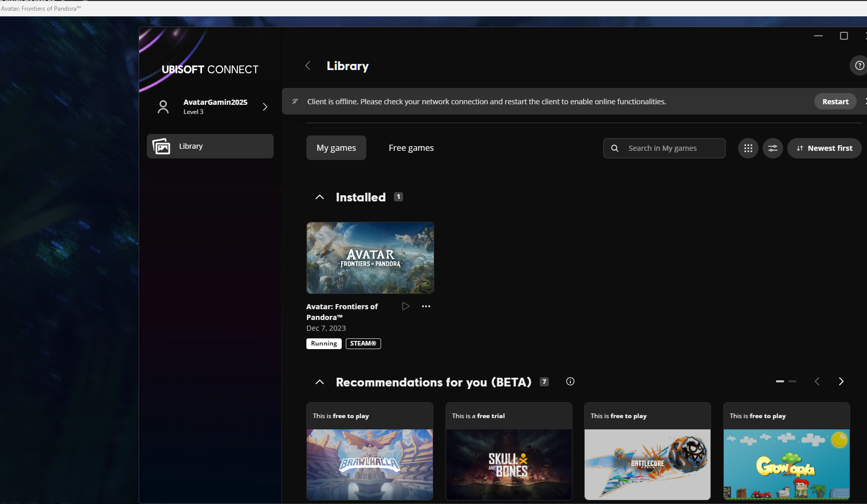Open the help question mark icon
The image size is (867, 504).
(860, 65)
